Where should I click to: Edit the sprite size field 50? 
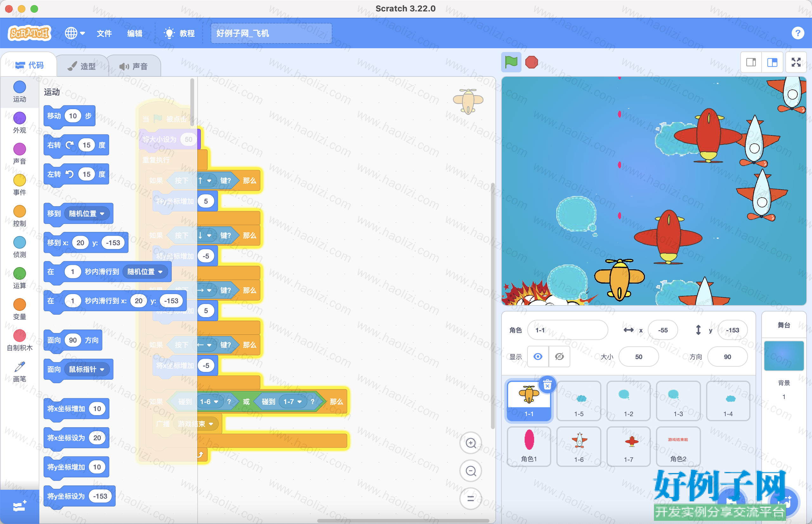(638, 357)
